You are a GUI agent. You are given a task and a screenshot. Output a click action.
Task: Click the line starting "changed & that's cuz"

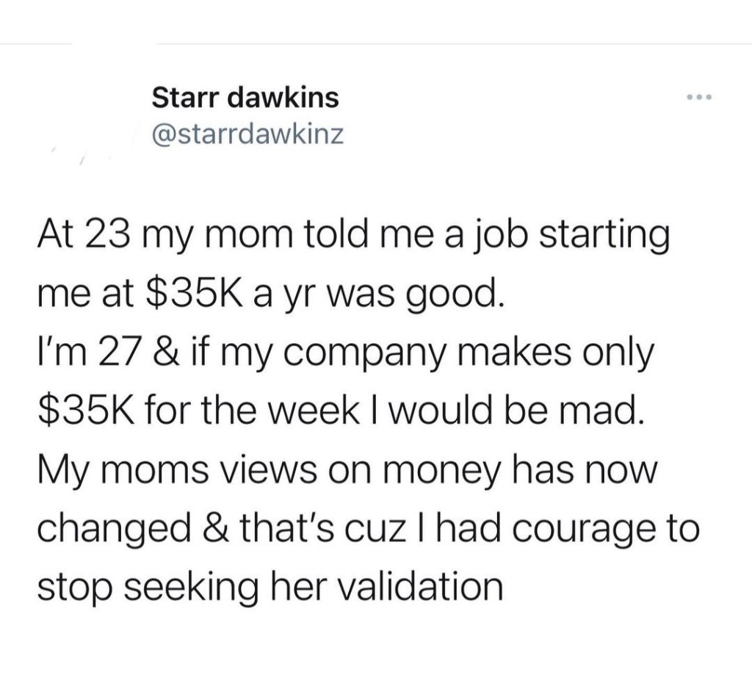[x=367, y=527]
